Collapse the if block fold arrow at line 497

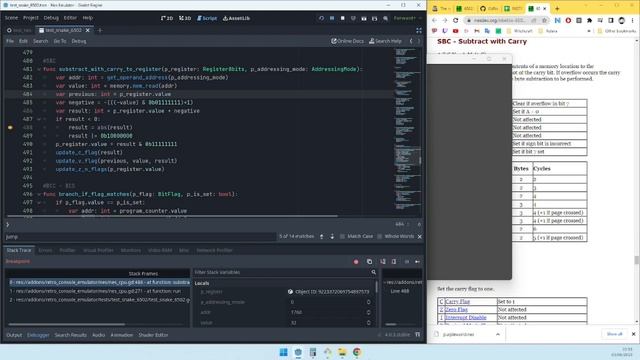click(x=39, y=202)
